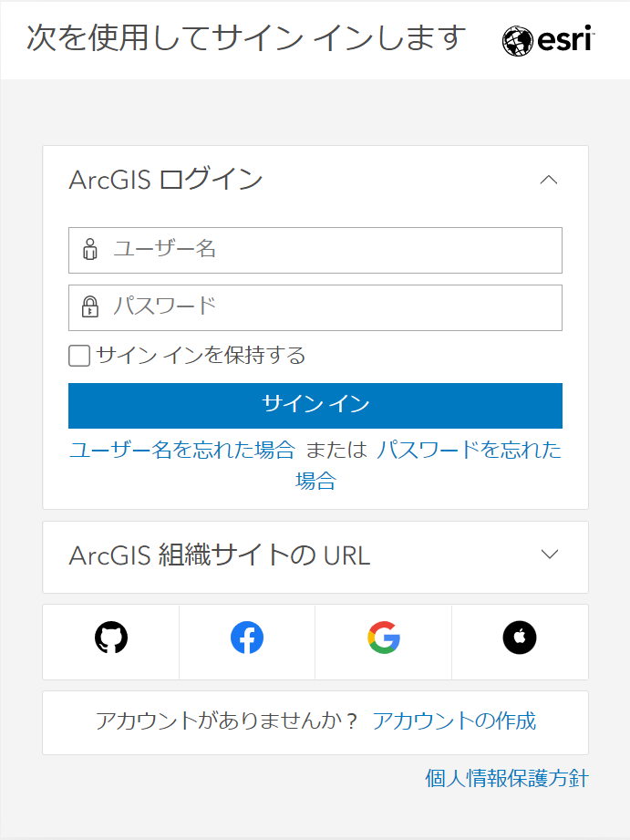
Task: Choose the Google login icon
Action: coord(384,638)
